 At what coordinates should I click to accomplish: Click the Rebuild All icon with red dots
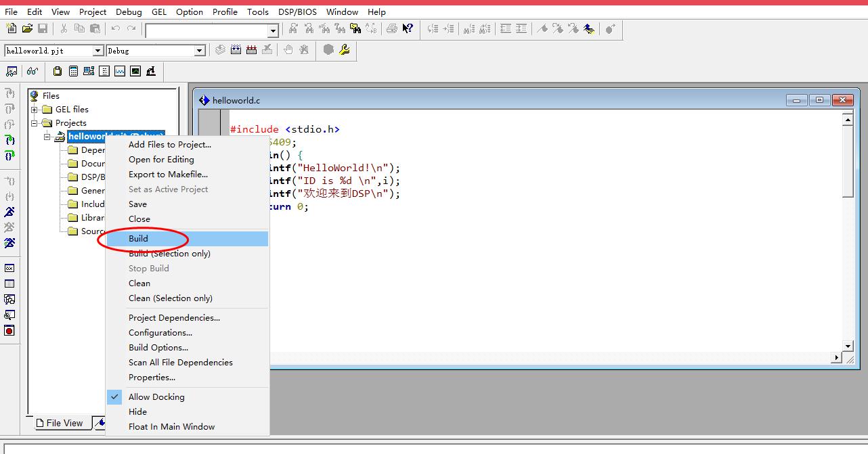pyautogui.click(x=251, y=50)
